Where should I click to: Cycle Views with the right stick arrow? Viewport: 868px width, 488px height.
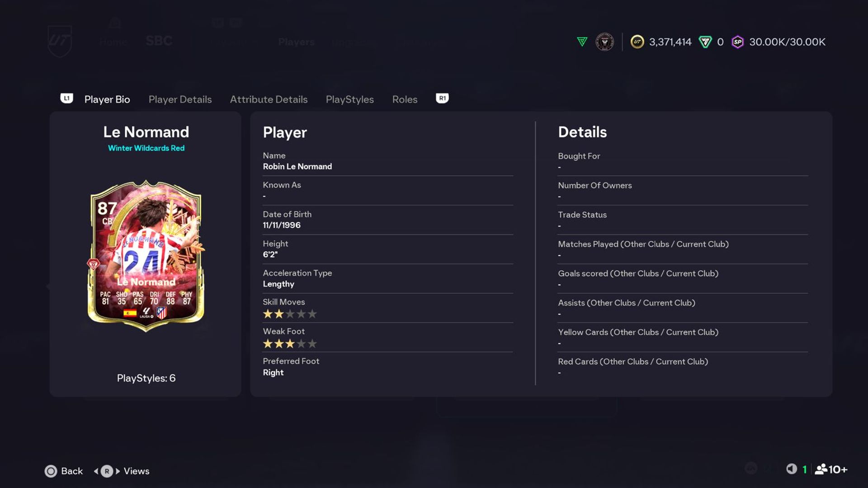(118, 471)
